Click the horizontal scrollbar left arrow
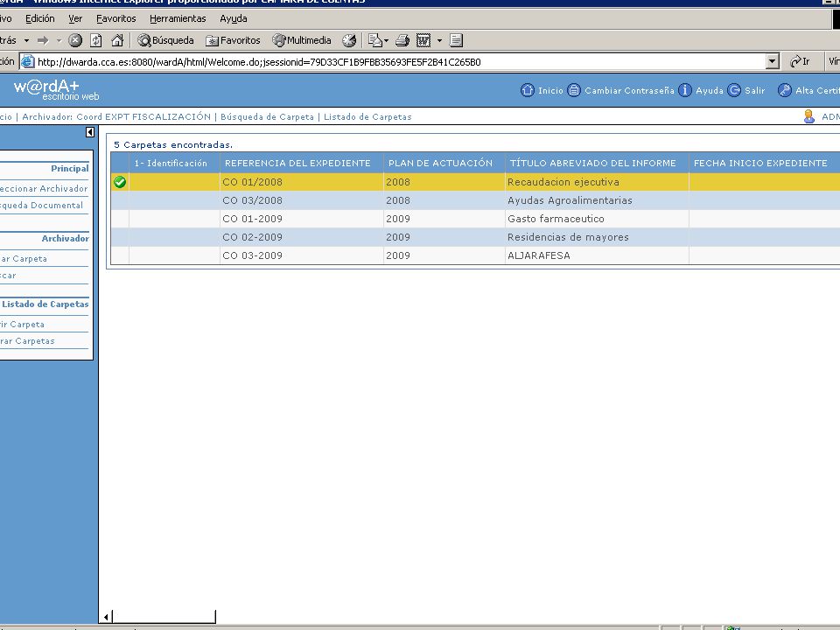840x630 pixels. tap(106, 617)
